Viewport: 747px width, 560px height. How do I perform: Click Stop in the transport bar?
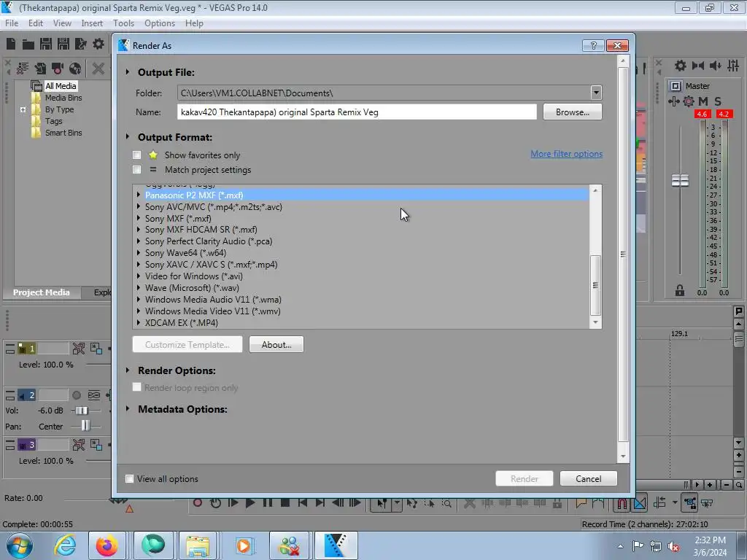[x=285, y=503]
